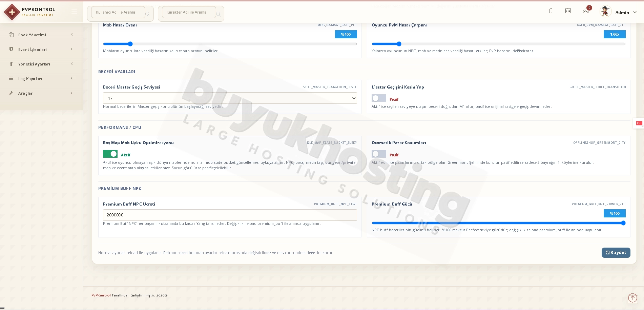Expand Pack Yönetimi using its chevron
Image resolution: width=644 pixels, height=310 pixels.
tap(72, 35)
